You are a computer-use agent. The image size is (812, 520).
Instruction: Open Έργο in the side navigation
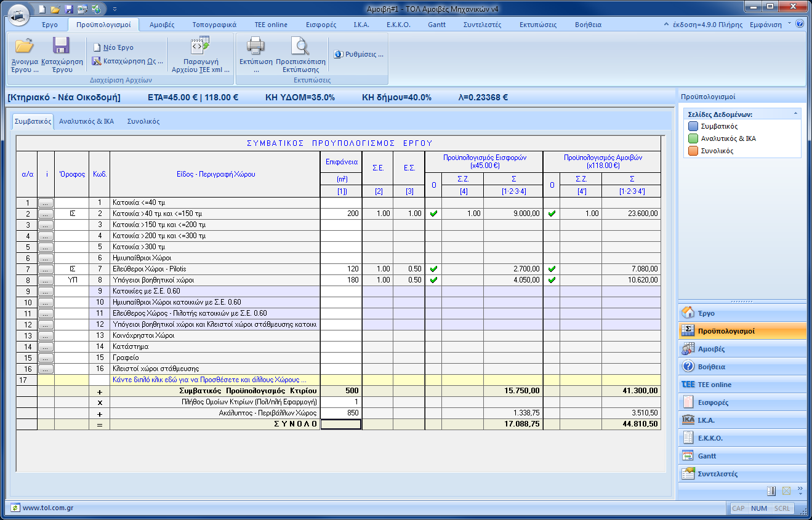741,313
